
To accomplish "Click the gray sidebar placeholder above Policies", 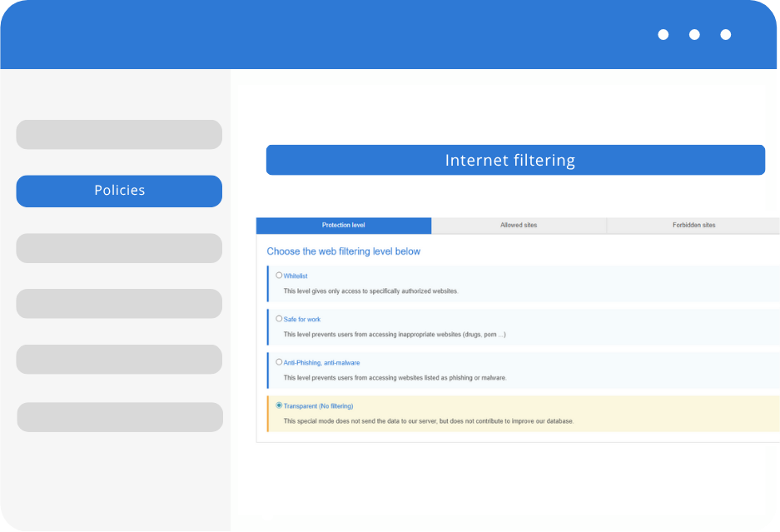I will click(119, 135).
